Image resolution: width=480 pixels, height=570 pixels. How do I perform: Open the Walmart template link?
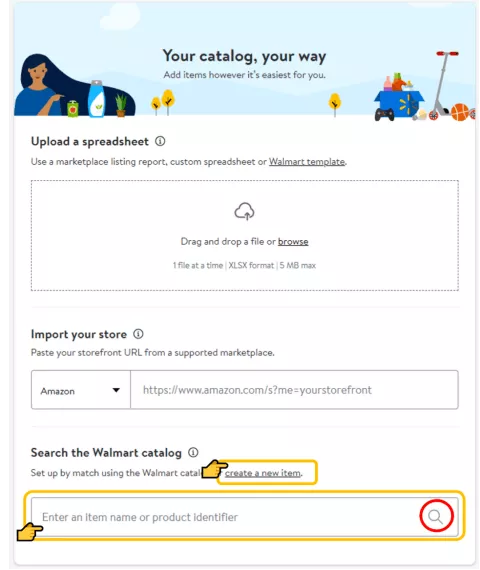tap(307, 161)
